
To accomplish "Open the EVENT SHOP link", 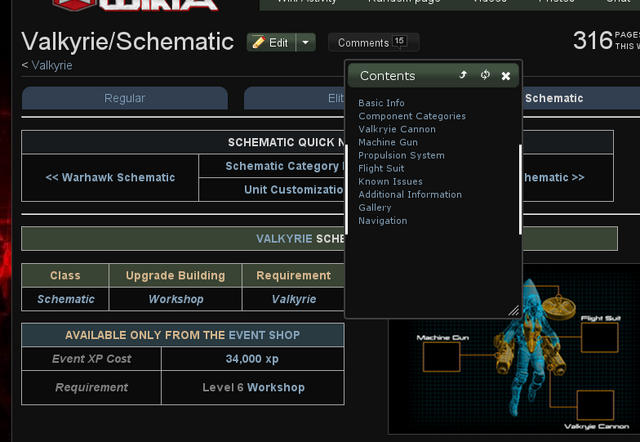I will coord(264,335).
